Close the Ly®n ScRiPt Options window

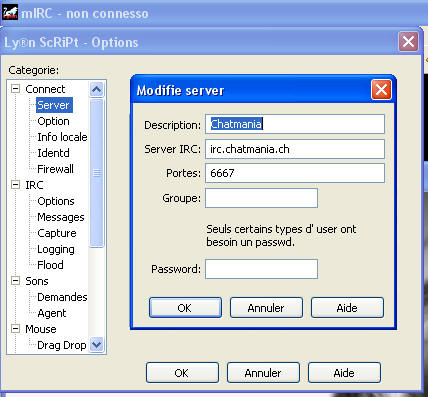(x=408, y=42)
